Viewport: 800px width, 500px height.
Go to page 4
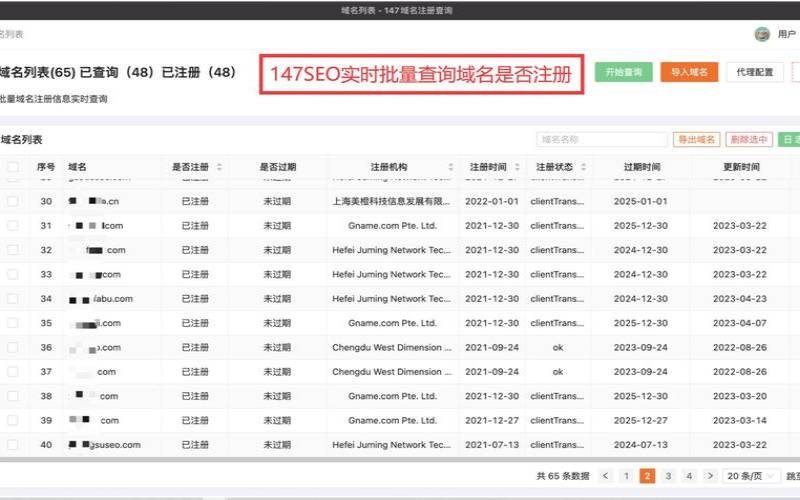pos(689,476)
